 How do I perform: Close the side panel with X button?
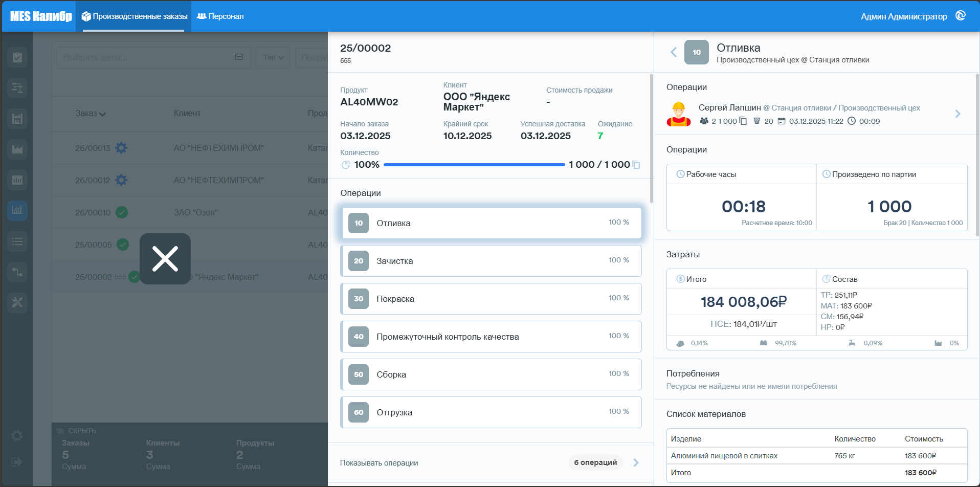[165, 259]
